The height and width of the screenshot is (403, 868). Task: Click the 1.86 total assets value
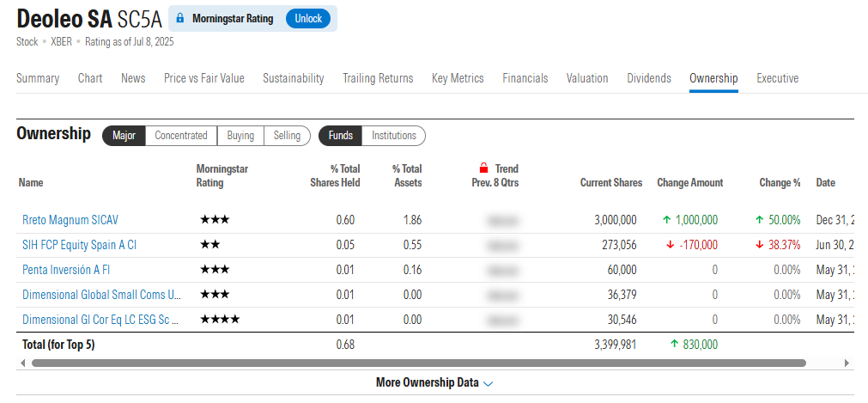point(412,220)
